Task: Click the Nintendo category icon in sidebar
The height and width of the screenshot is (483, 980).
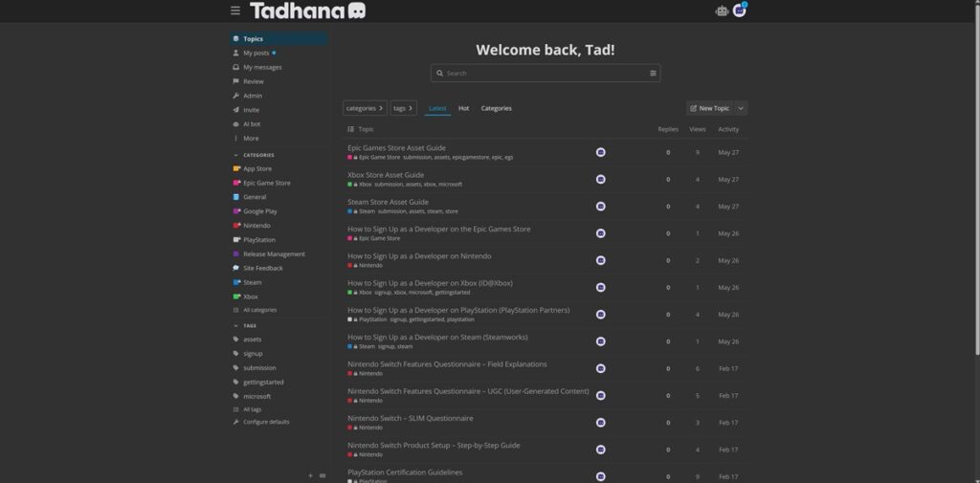Action: coord(236,226)
